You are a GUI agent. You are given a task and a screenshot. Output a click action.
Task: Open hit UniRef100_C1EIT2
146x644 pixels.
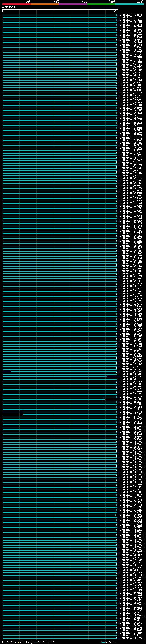131,409
